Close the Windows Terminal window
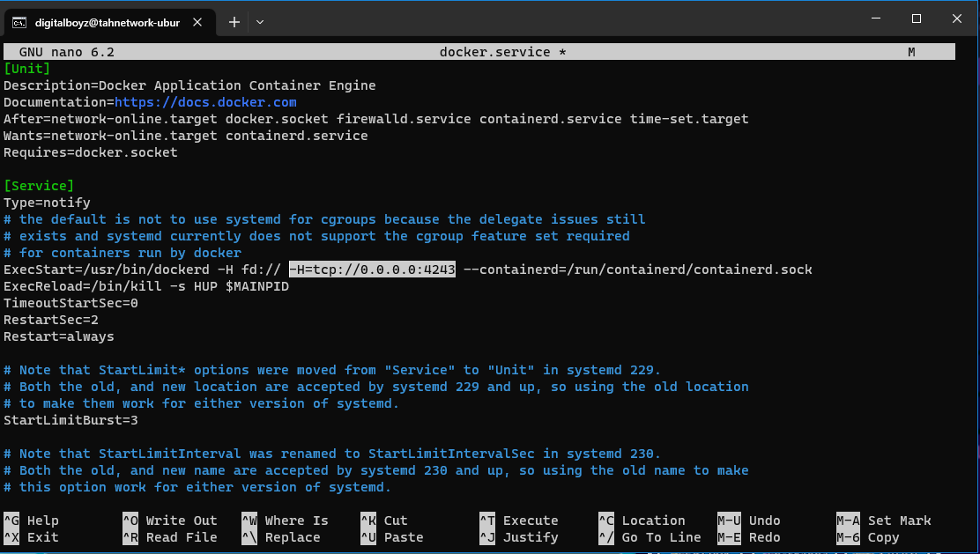This screenshot has height=554, width=980. coord(956,18)
